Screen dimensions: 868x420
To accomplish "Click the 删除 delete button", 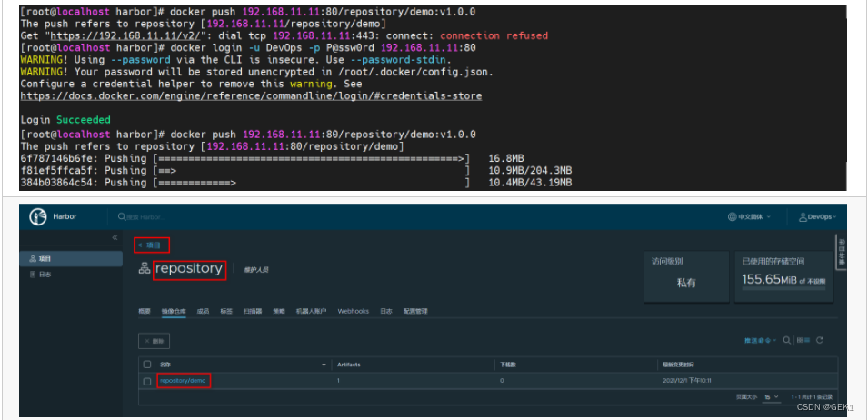I will [154, 341].
